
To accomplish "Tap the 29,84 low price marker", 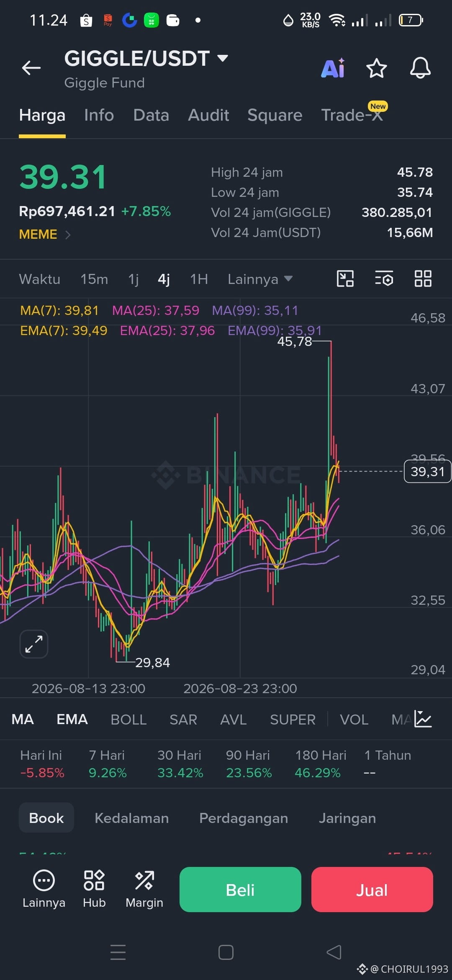I will tap(152, 663).
